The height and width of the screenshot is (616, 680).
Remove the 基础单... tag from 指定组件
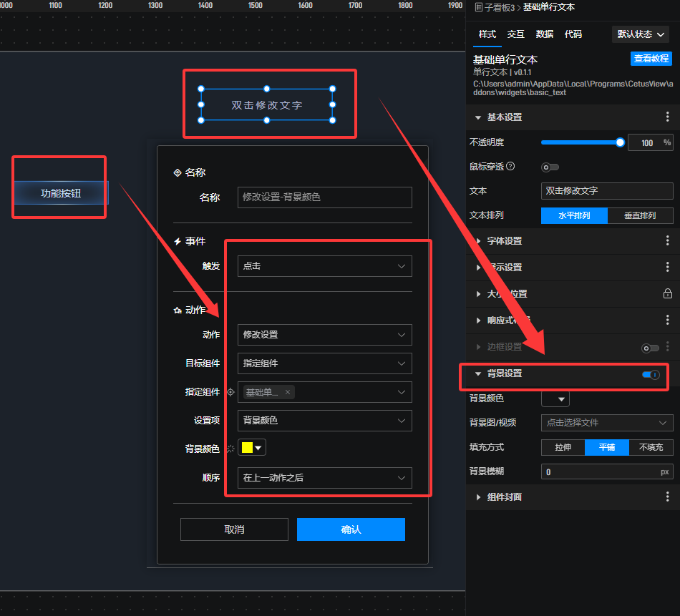click(288, 392)
